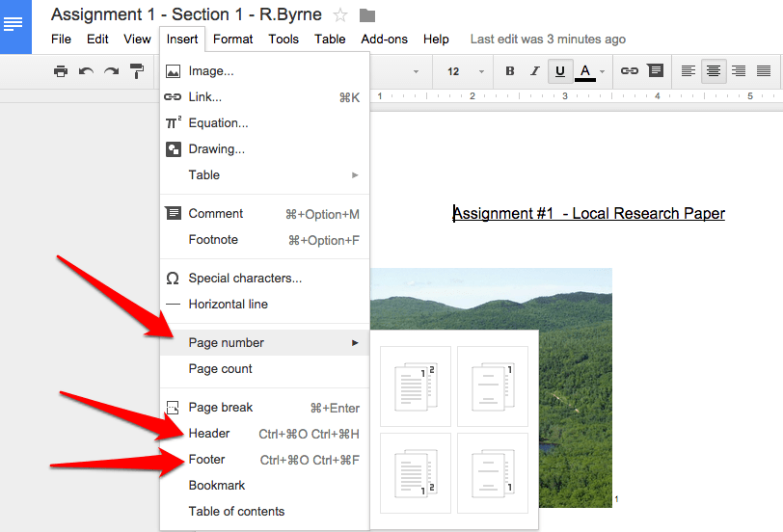Select the Paint format tool

tap(136, 71)
